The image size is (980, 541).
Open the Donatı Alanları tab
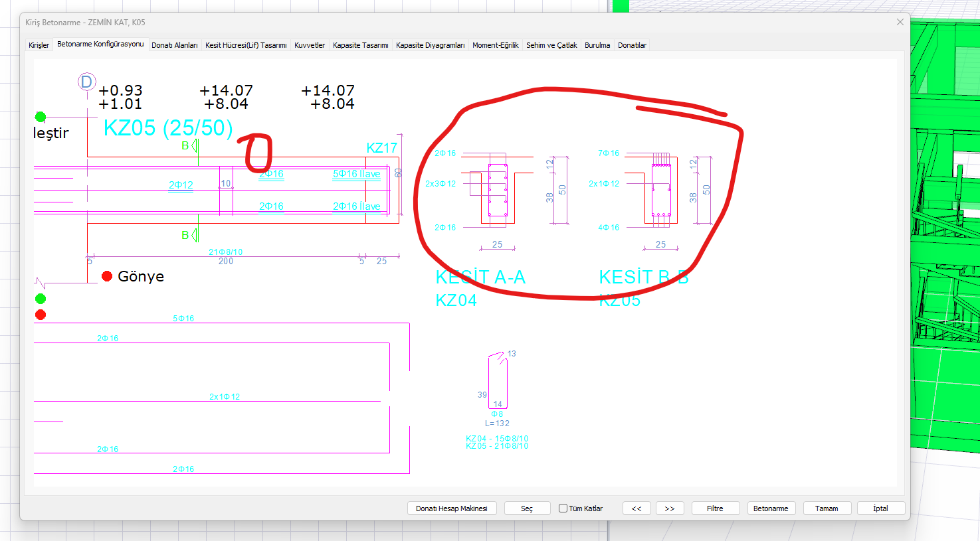[174, 45]
